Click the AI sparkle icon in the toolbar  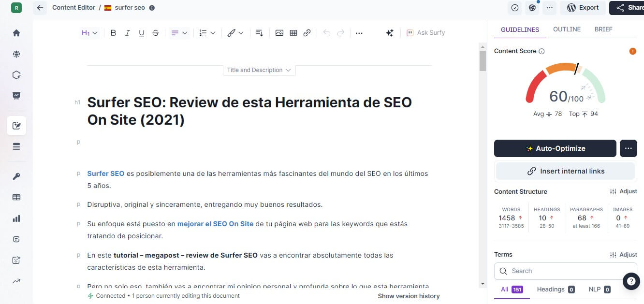pyautogui.click(x=389, y=33)
